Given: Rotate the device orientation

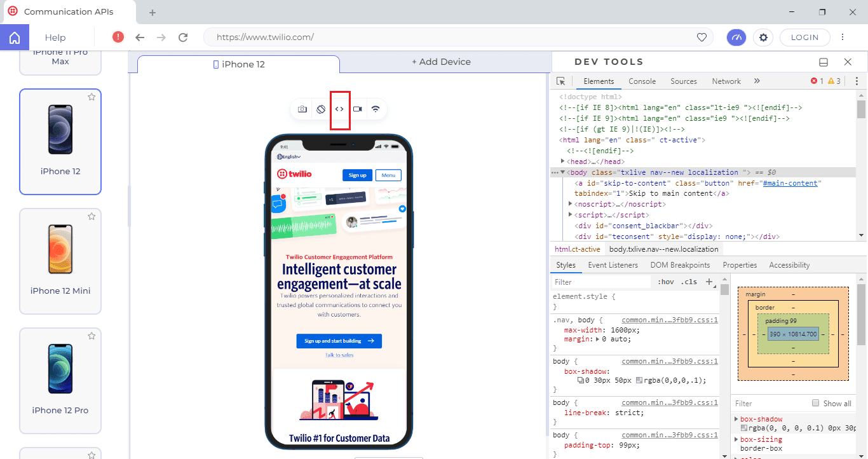Looking at the screenshot, I should pyautogui.click(x=320, y=109).
